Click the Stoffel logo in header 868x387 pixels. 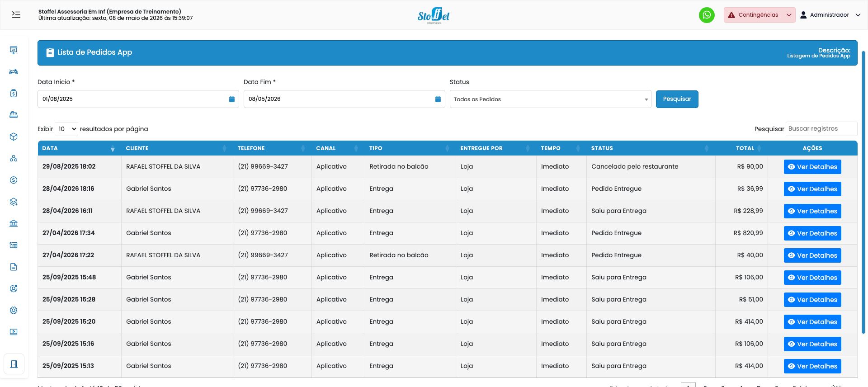pyautogui.click(x=434, y=16)
